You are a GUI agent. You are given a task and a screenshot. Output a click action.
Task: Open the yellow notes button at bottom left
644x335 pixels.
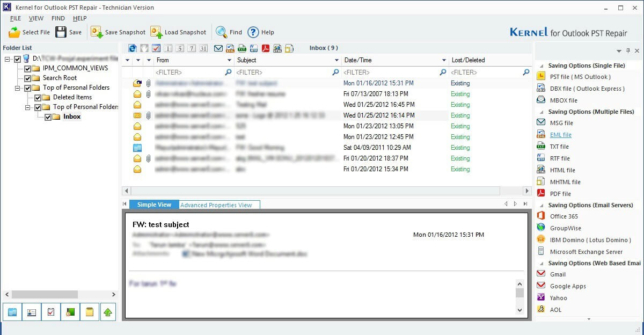point(90,312)
